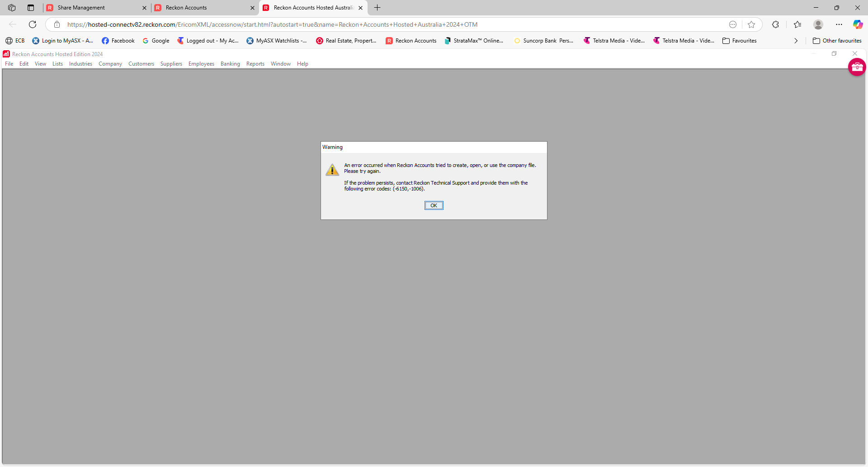Screen dimensions: 868x467
Task: Restore the Reckon Accounts Hosted inner window
Action: (x=834, y=53)
